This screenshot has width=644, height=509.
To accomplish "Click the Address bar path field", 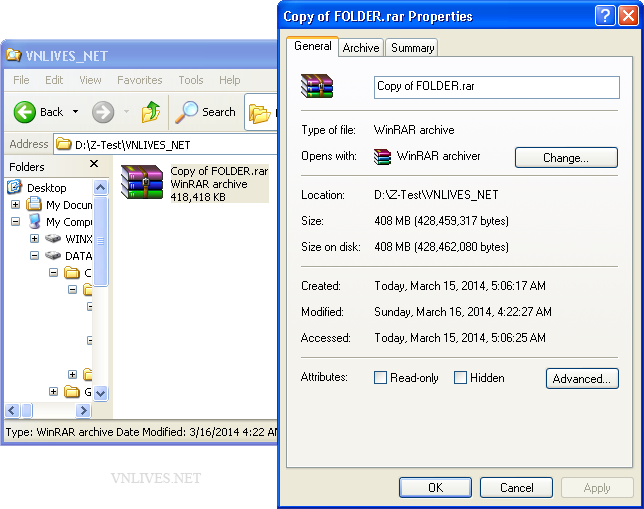I will click(166, 144).
